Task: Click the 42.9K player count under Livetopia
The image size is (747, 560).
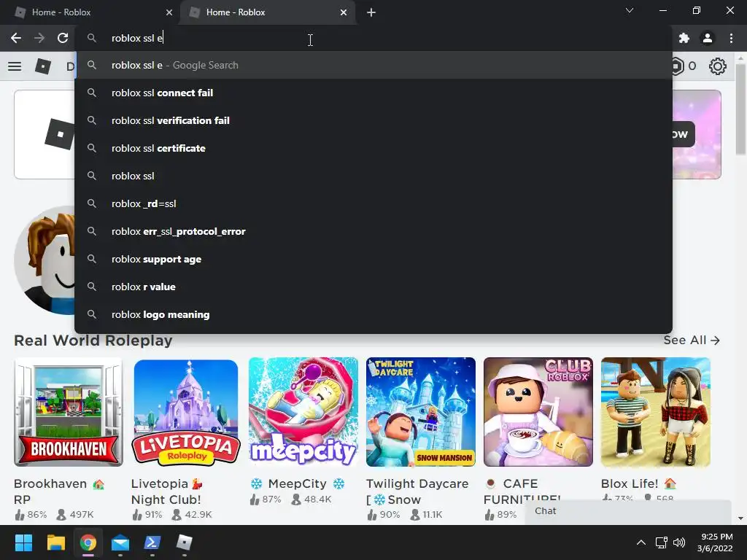Action: click(198, 515)
